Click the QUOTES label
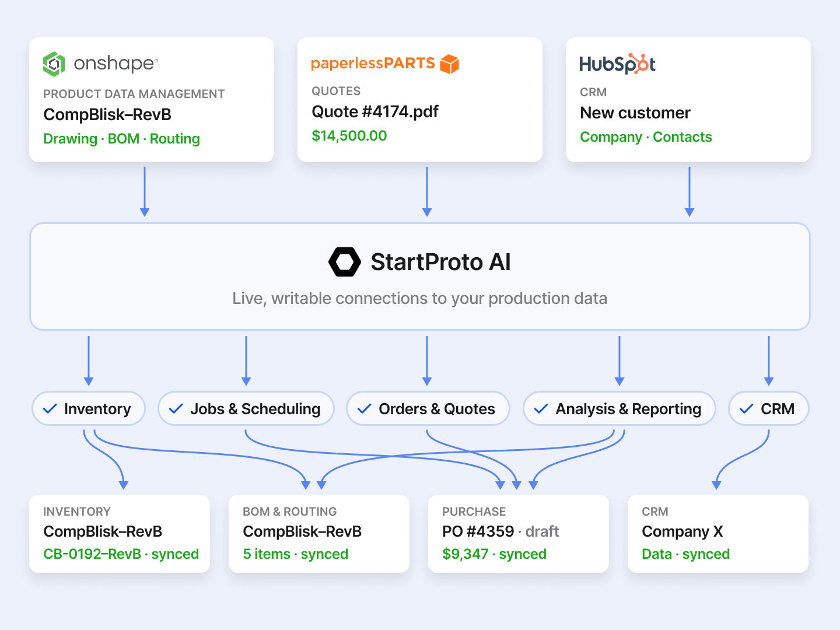Screen dimensions: 840x630 [x=336, y=91]
